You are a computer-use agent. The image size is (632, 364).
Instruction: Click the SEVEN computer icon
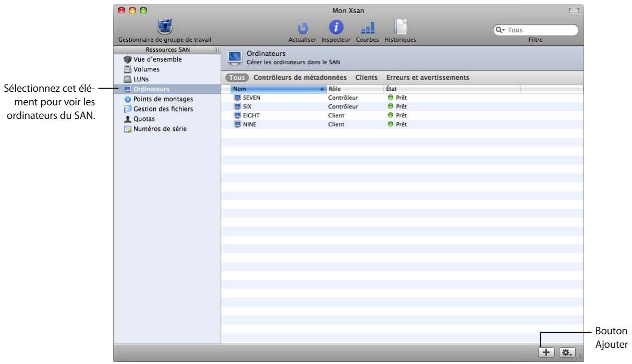point(238,98)
